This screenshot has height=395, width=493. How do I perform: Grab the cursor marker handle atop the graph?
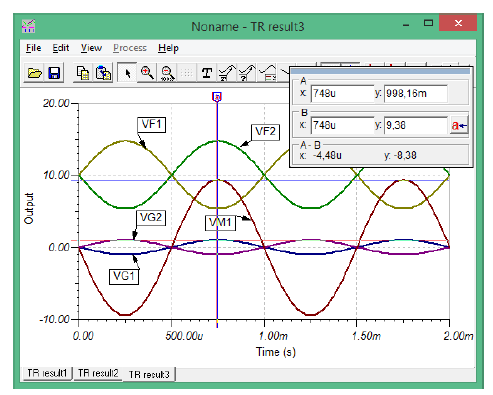click(x=217, y=97)
